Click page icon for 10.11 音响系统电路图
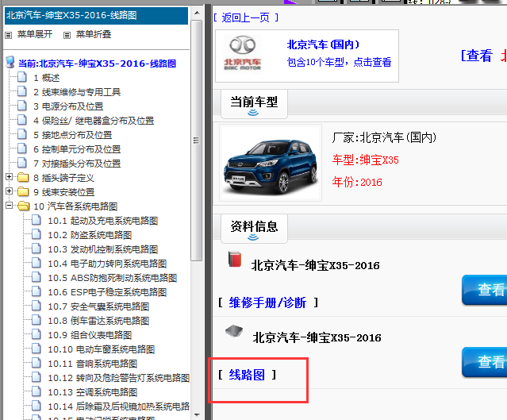This screenshot has height=420, width=507. (x=36, y=363)
